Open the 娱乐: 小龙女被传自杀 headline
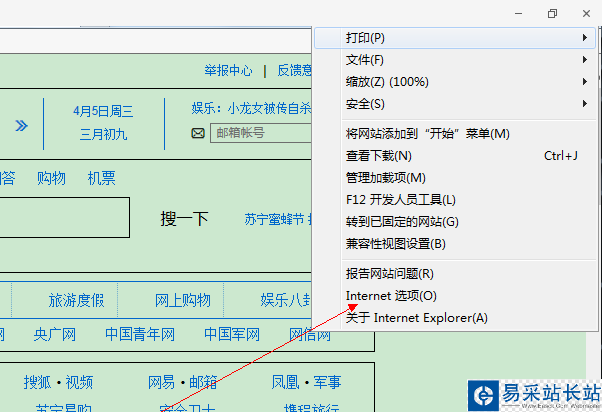 coord(251,109)
